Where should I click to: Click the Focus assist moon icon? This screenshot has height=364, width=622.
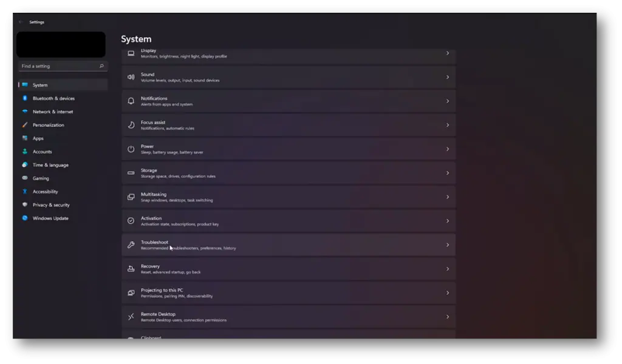pyautogui.click(x=131, y=125)
